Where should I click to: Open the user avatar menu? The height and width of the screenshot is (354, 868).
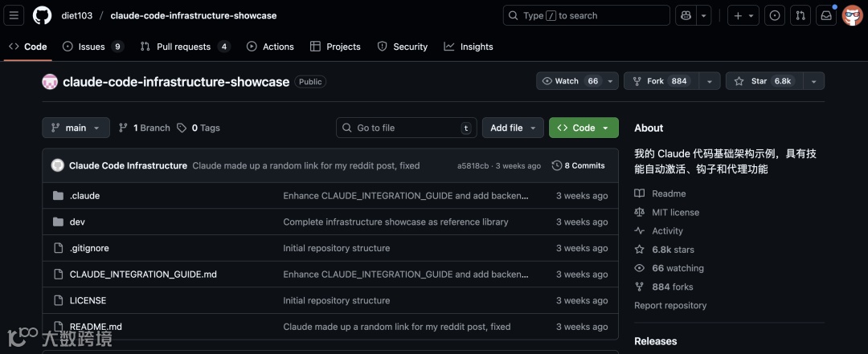(x=853, y=15)
